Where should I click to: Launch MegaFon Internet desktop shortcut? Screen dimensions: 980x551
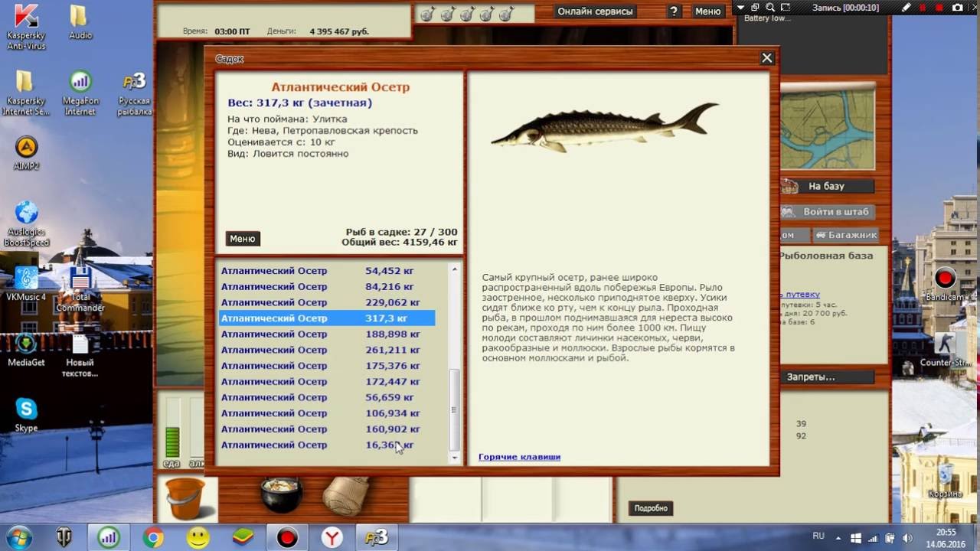pos(80,93)
